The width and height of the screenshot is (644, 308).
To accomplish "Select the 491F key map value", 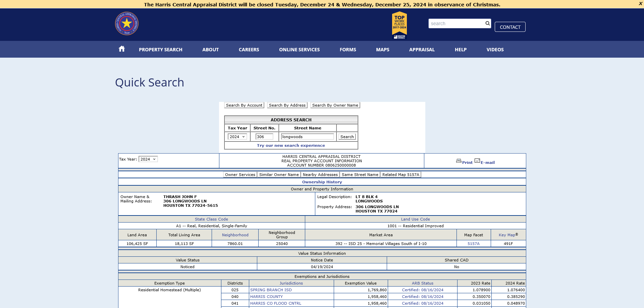I will coord(508,244).
